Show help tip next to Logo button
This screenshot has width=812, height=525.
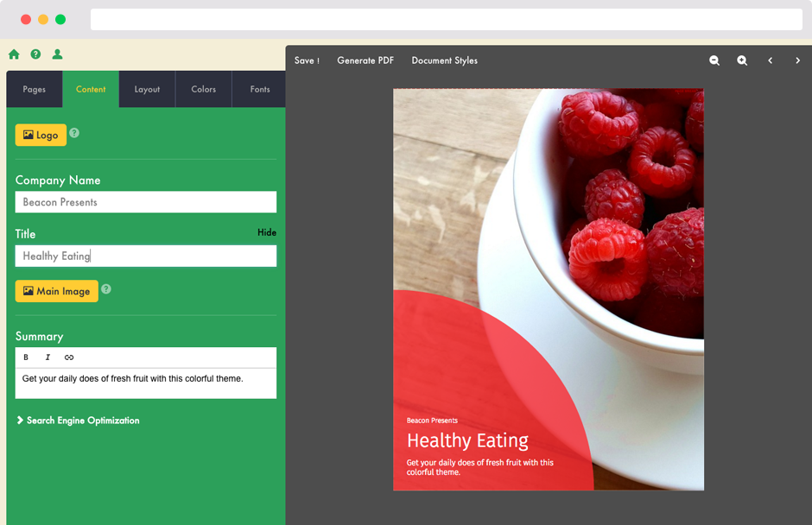pyautogui.click(x=74, y=133)
